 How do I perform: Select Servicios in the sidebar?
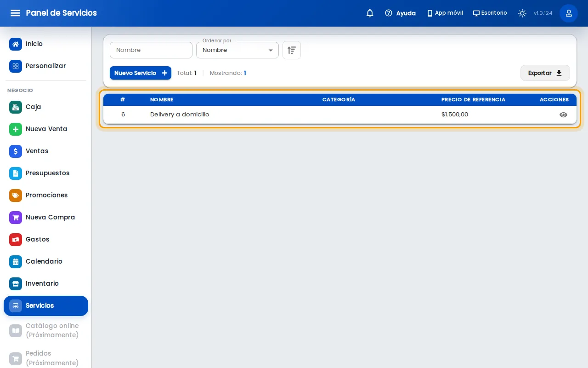pos(46,306)
